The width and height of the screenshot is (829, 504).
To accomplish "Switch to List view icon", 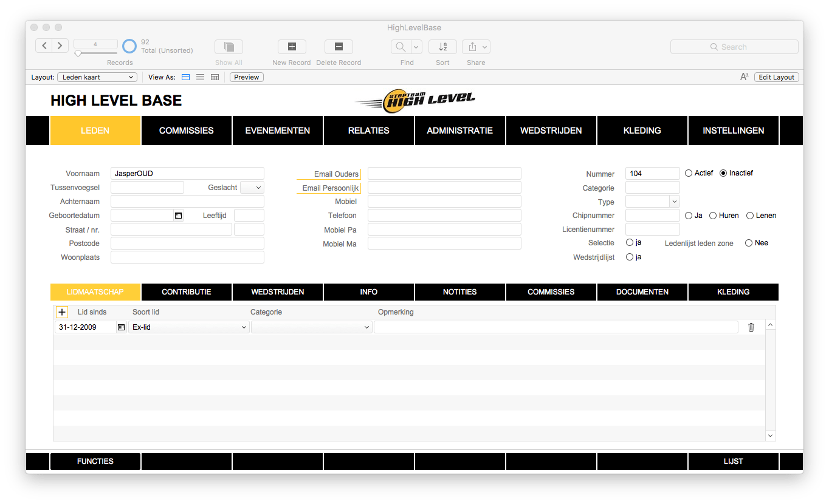I will coord(200,77).
